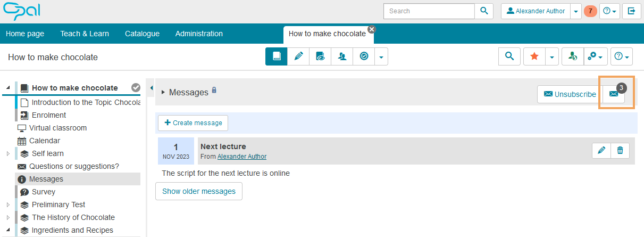Toggle Unsubscribe for messages
The width and height of the screenshot is (644, 237).
[570, 94]
